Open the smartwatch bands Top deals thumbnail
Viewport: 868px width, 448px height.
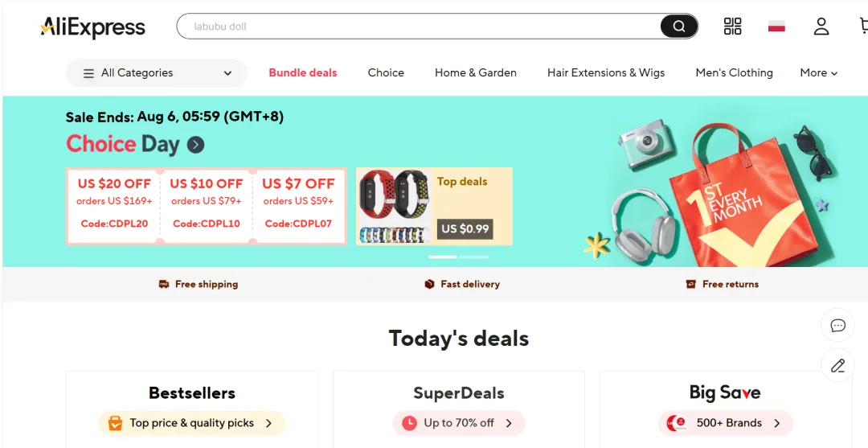click(391, 207)
